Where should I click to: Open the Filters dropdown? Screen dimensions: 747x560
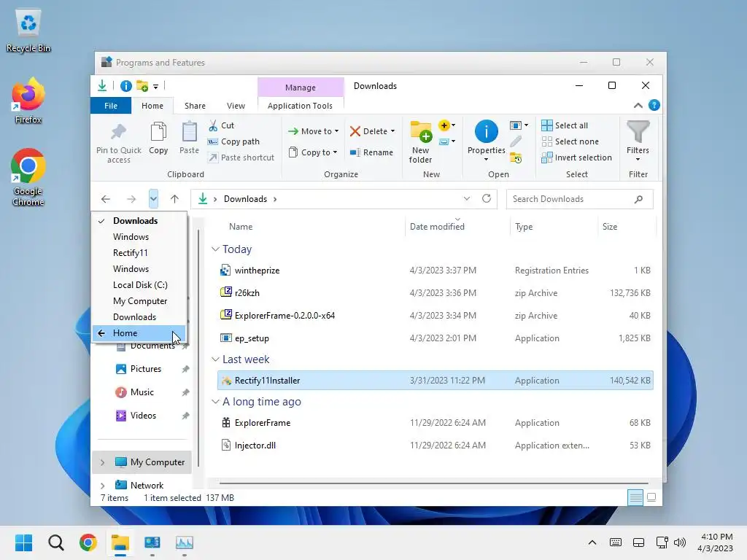(x=638, y=141)
